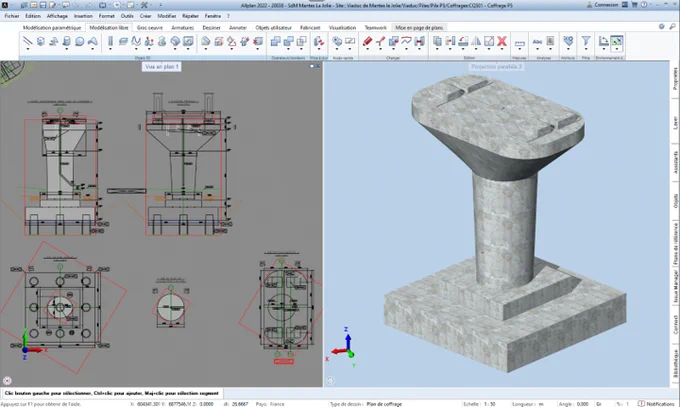Click the Vue en plan 1 viewport label
The width and height of the screenshot is (680, 407).
(x=162, y=67)
